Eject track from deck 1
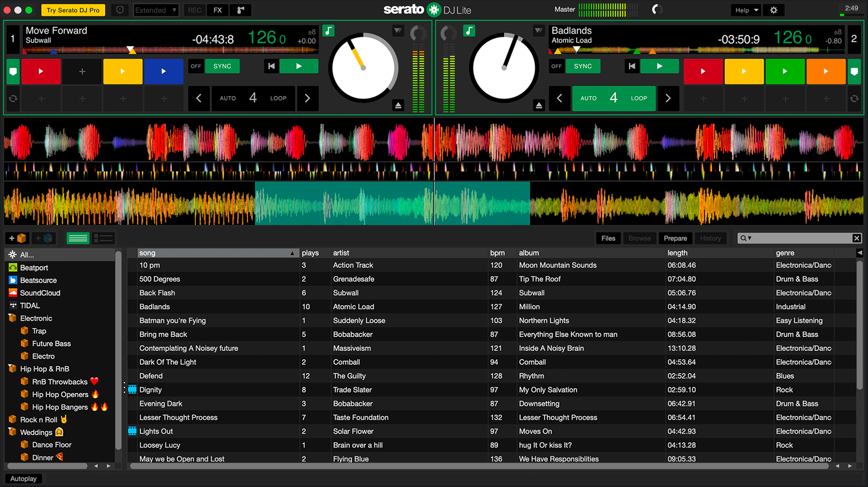 tap(398, 105)
